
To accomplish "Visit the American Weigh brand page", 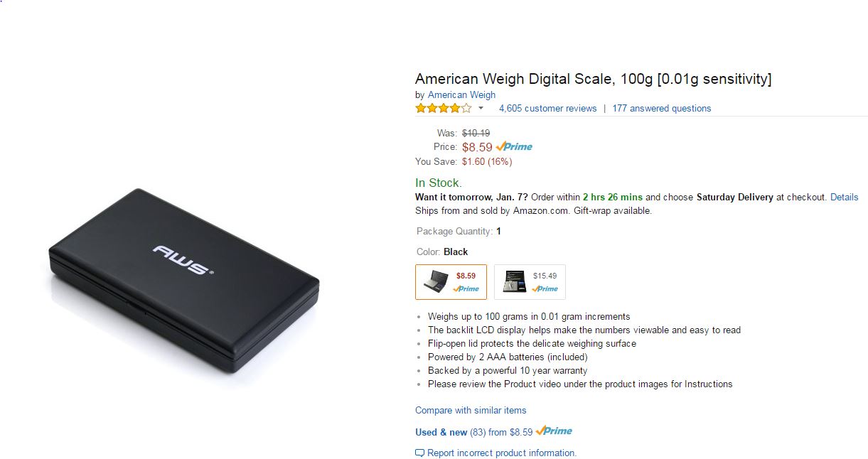I will [x=461, y=94].
